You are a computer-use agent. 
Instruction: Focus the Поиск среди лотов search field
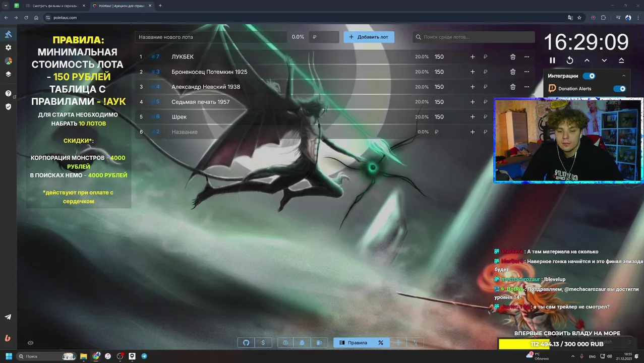point(474,37)
